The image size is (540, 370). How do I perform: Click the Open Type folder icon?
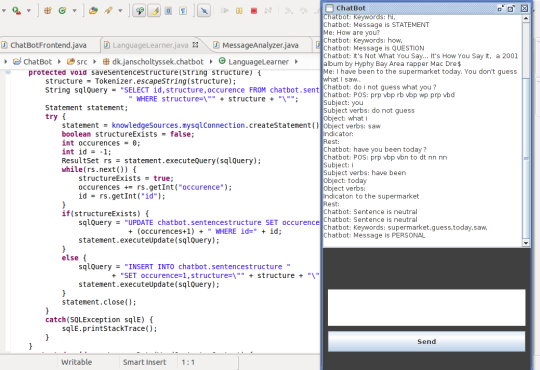click(93, 11)
